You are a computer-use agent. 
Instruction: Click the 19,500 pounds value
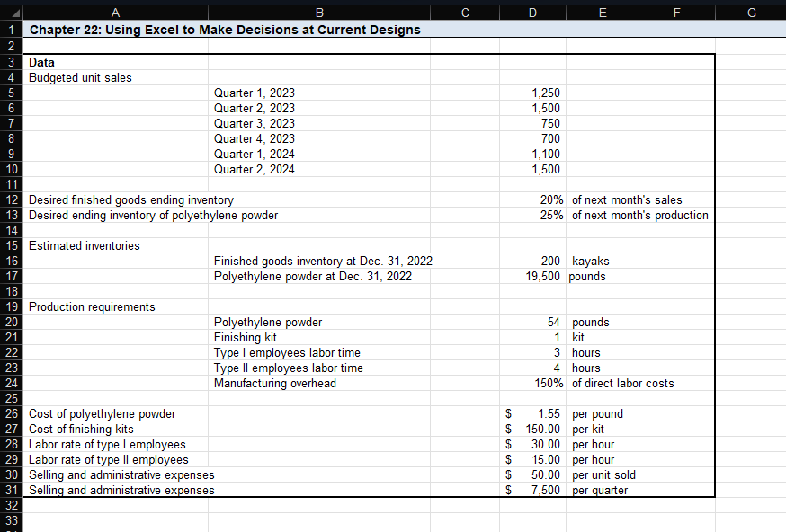543,277
